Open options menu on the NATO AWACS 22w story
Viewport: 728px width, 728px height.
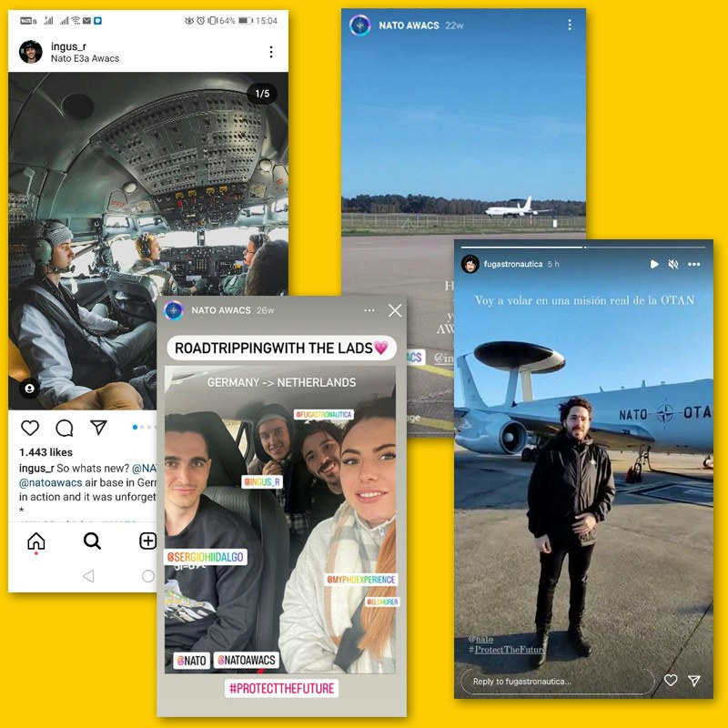(570, 25)
